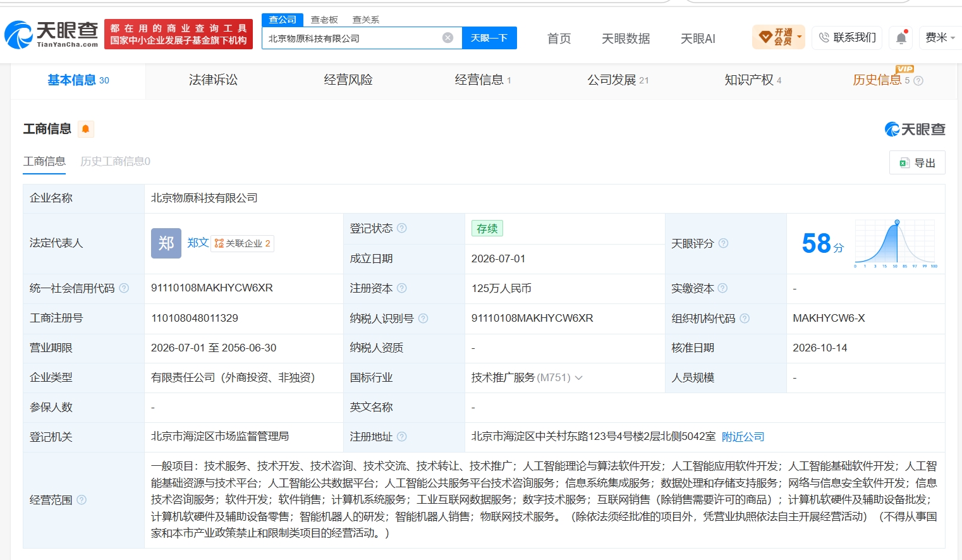The width and height of the screenshot is (962, 560).
Task: Click the TianYanCha logo
Action: [51, 34]
